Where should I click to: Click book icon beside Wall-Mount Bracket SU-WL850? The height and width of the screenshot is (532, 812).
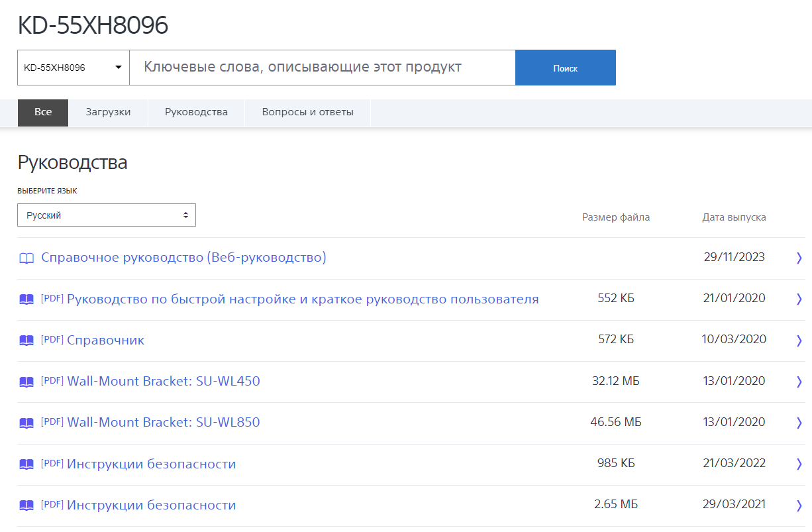26,423
